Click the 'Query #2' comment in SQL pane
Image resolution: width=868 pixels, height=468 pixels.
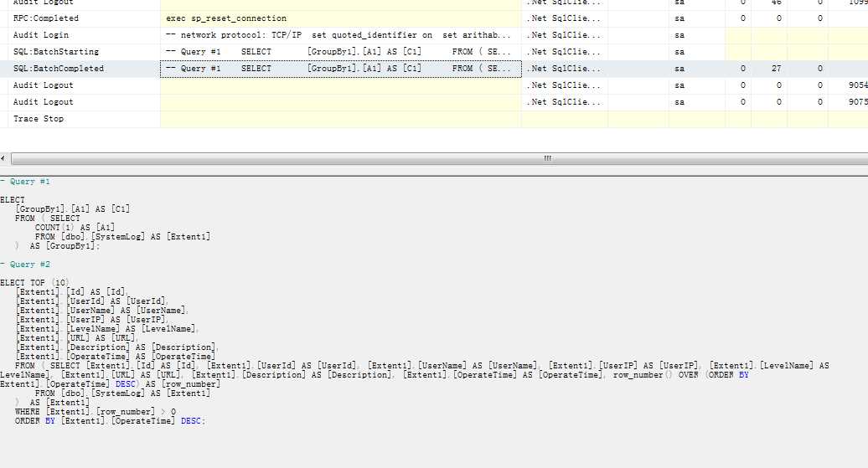pos(25,265)
